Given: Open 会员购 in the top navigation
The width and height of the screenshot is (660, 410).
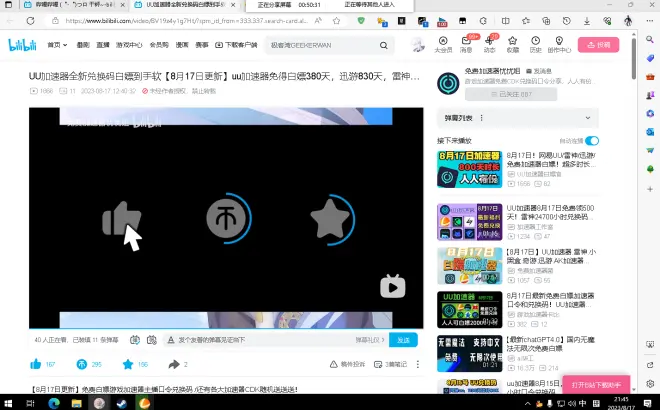Looking at the screenshot, I should click(158, 45).
